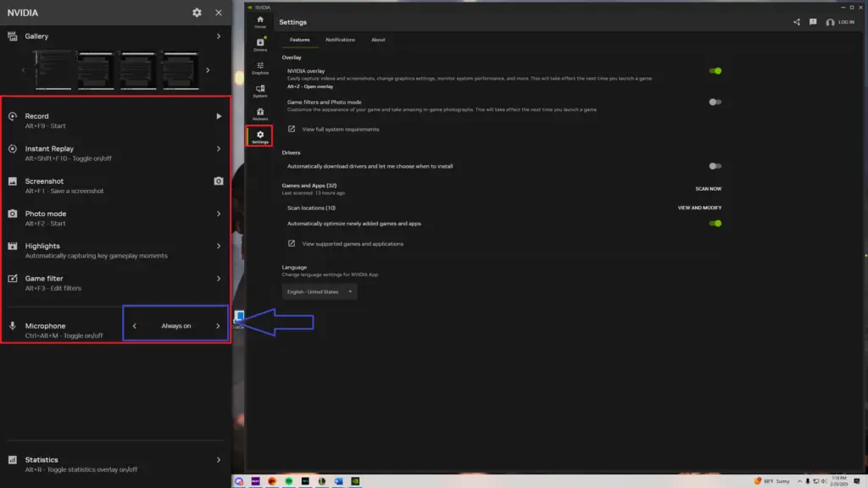Open the feedback icon in the NVIDIA app header
The image size is (868, 488).
pos(813,22)
